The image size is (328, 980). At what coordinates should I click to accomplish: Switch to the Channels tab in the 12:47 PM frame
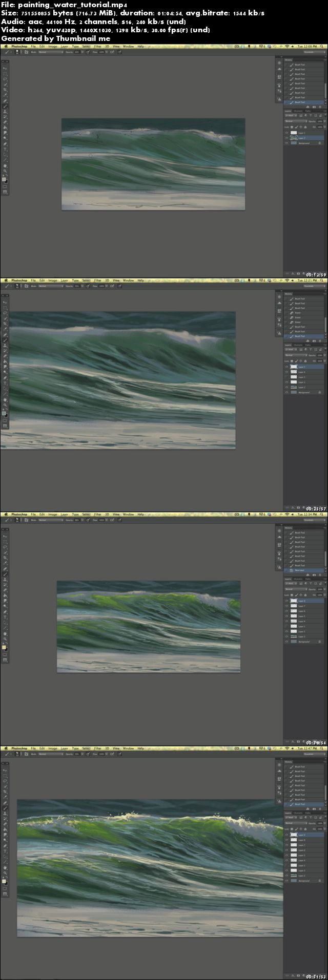298,813
